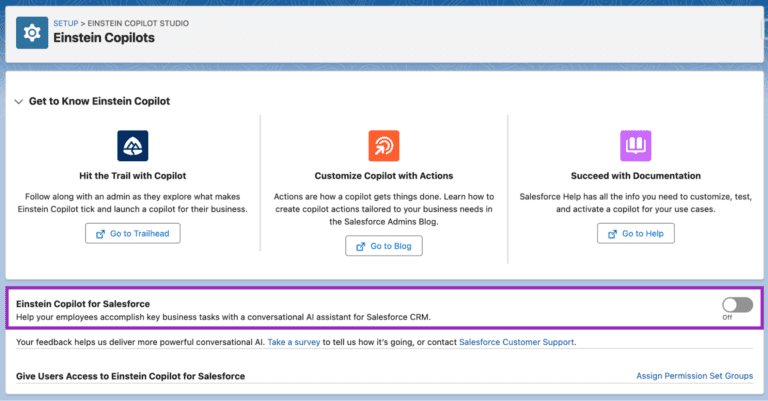Click the Go to Help button

pyautogui.click(x=636, y=234)
